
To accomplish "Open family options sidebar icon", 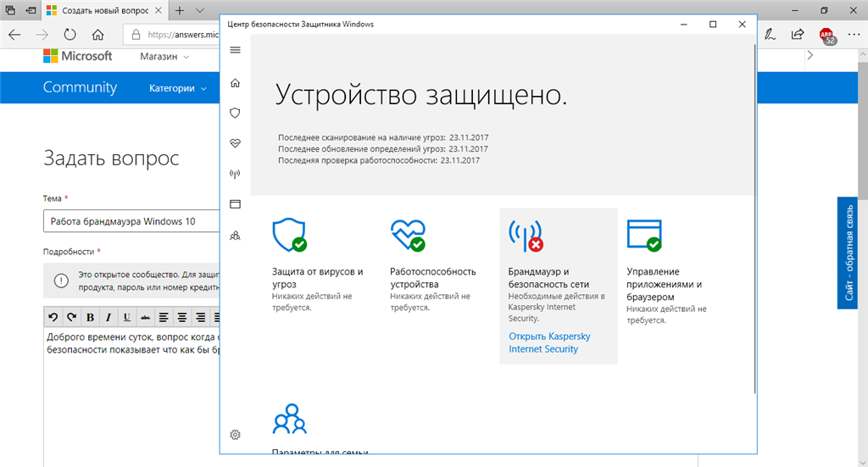I will [x=236, y=236].
